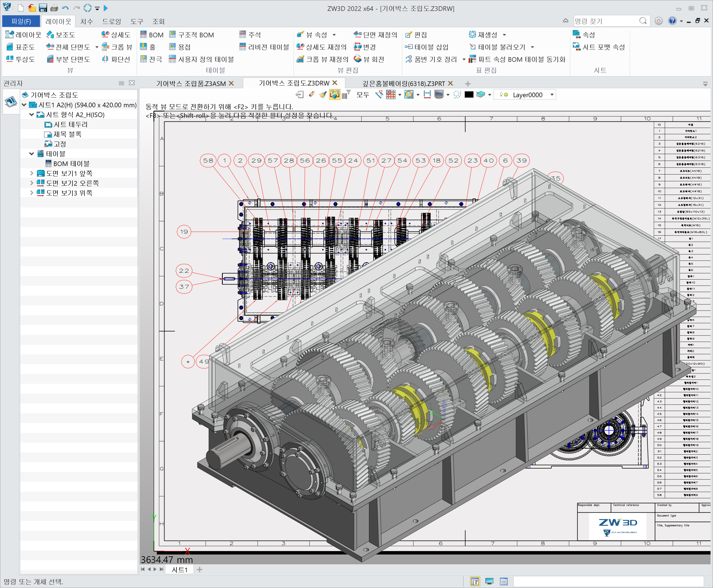Switch to the 드로잉 ribbon tab
This screenshot has height=588, width=713.
(x=112, y=21)
